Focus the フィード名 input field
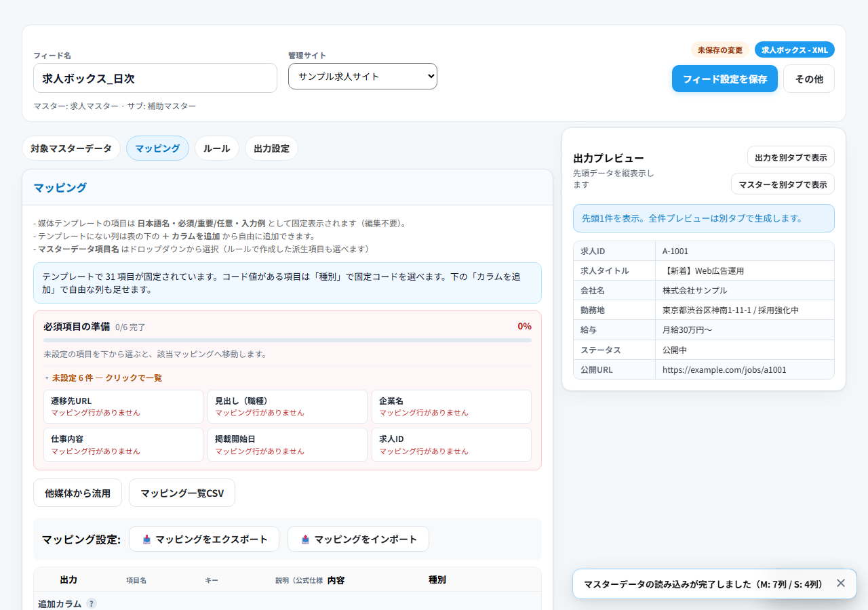This screenshot has height=610, width=868. tap(155, 78)
